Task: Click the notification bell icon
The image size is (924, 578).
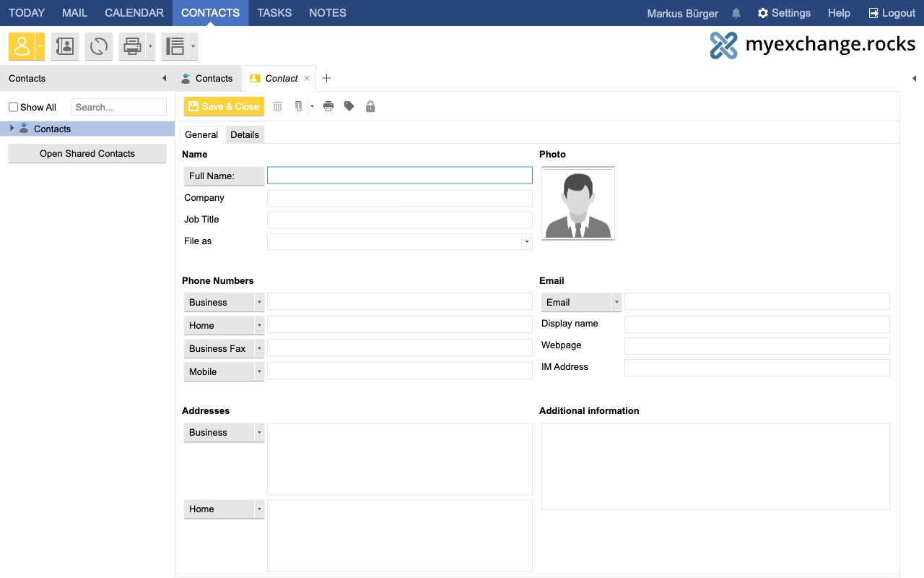Action: (736, 13)
